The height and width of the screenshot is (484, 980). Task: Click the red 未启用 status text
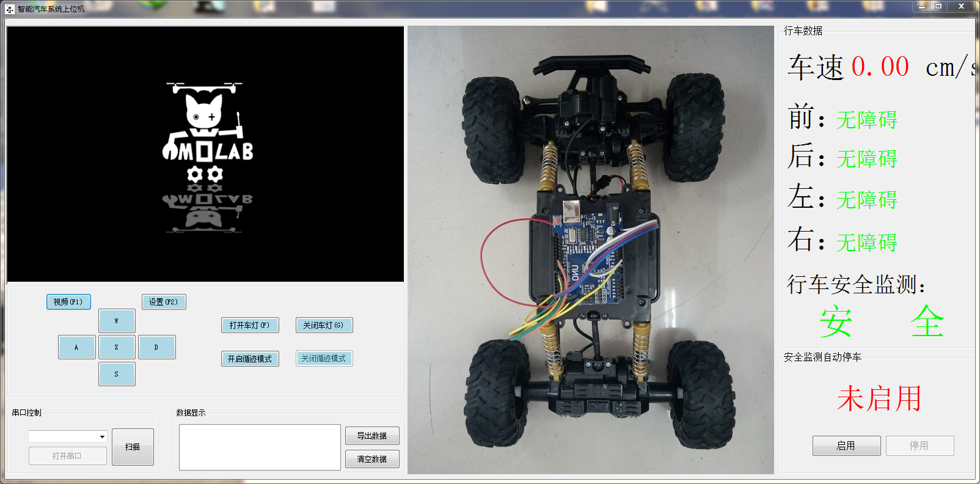879,398
